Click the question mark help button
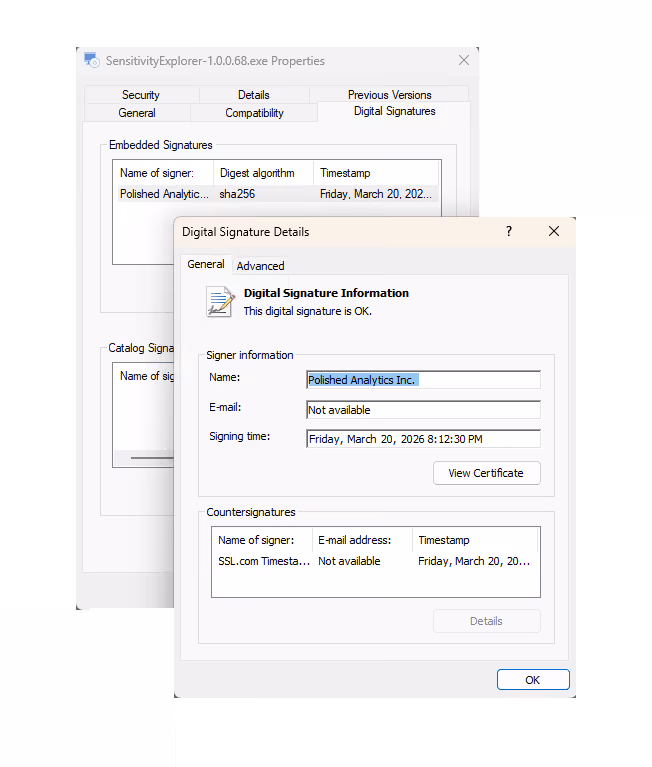Screen dimensions: 652x767 point(509,231)
